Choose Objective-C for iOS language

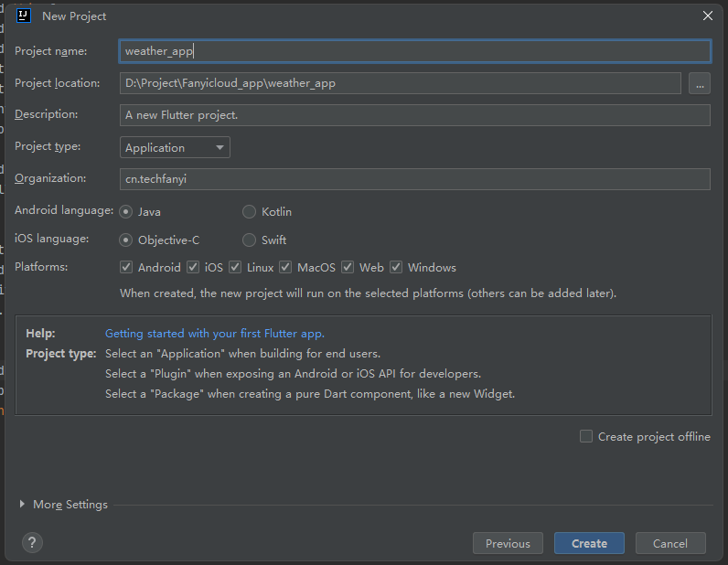(126, 240)
